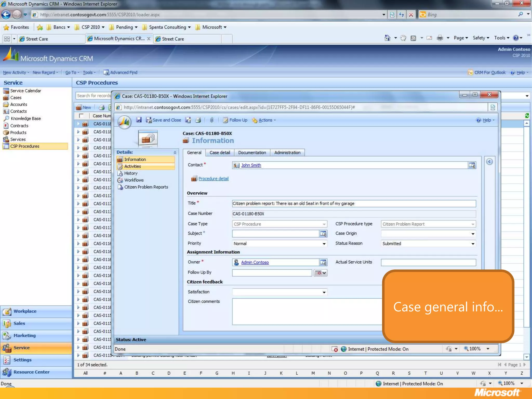The width and height of the screenshot is (532, 399).
Task: Open the Owner lookup button
Action: [x=323, y=262]
